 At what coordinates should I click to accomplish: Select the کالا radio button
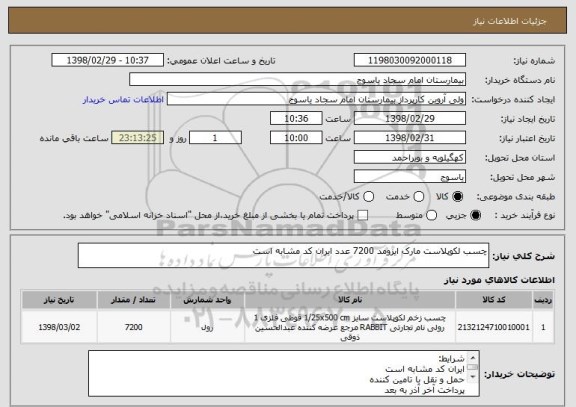click(x=457, y=197)
